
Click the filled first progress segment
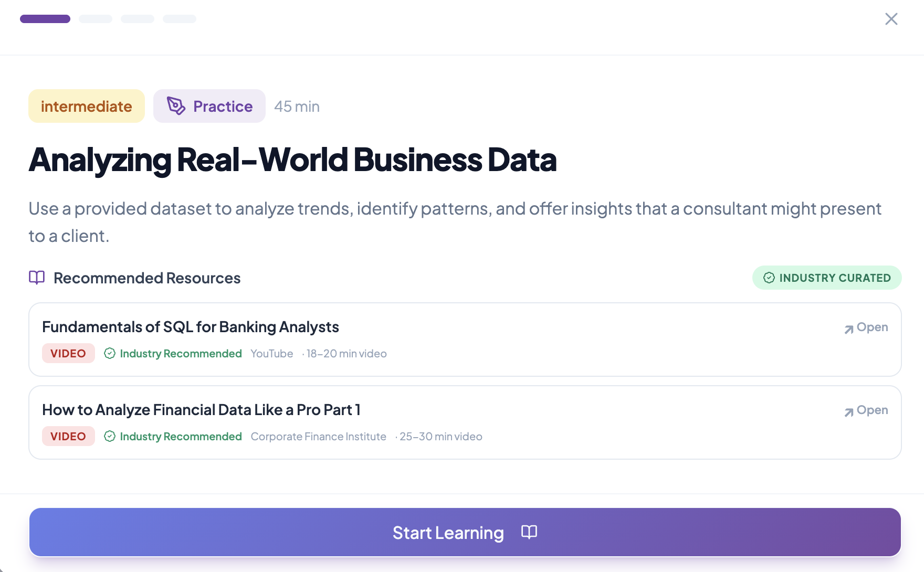coord(45,18)
